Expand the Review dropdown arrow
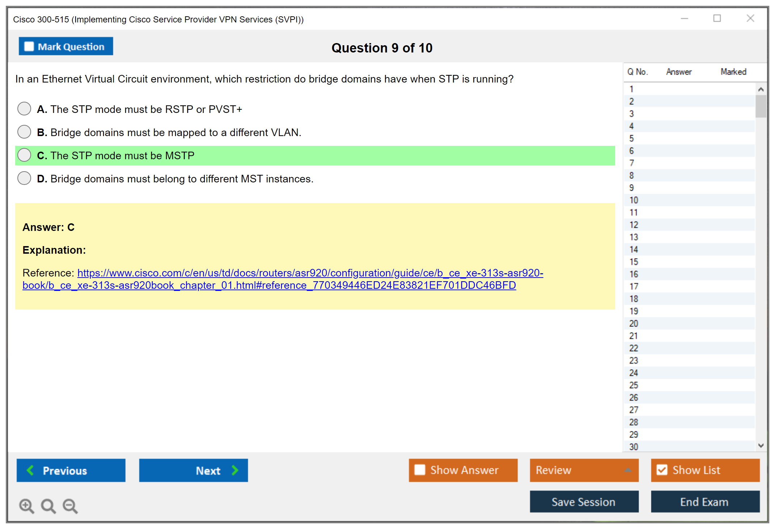 [628, 470]
